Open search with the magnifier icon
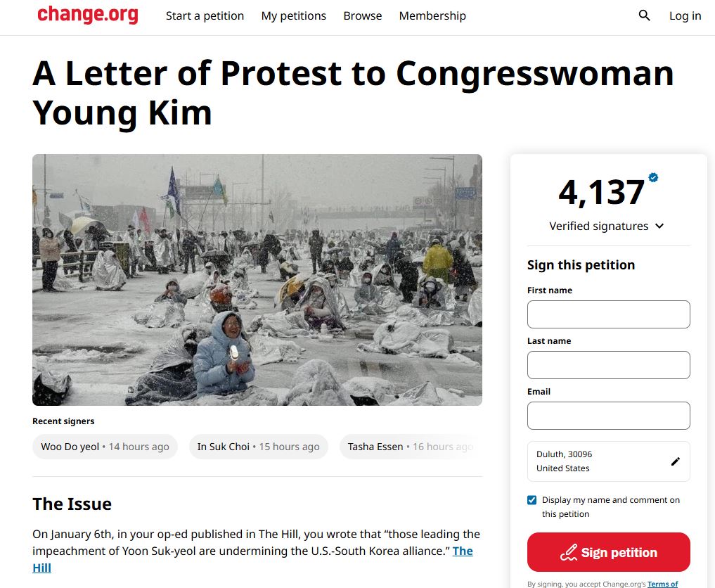 tap(644, 15)
